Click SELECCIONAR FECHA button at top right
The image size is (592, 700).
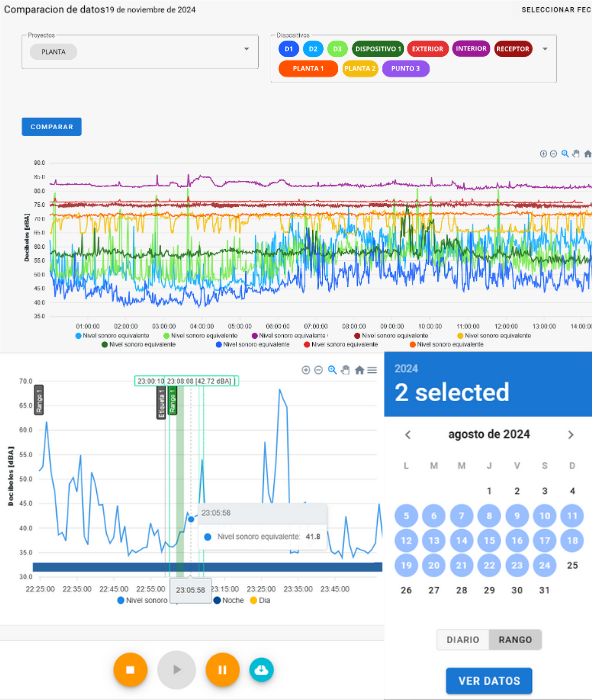pyautogui.click(x=555, y=10)
